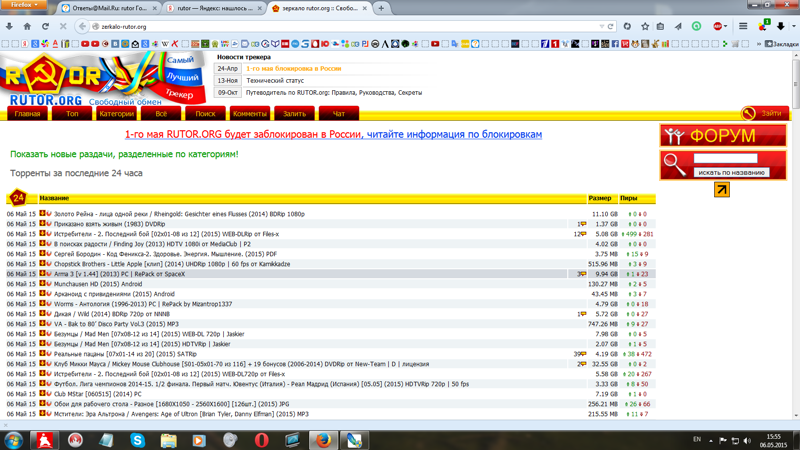
Task: Close the зеркало rutor.org tab
Action: [364, 8]
